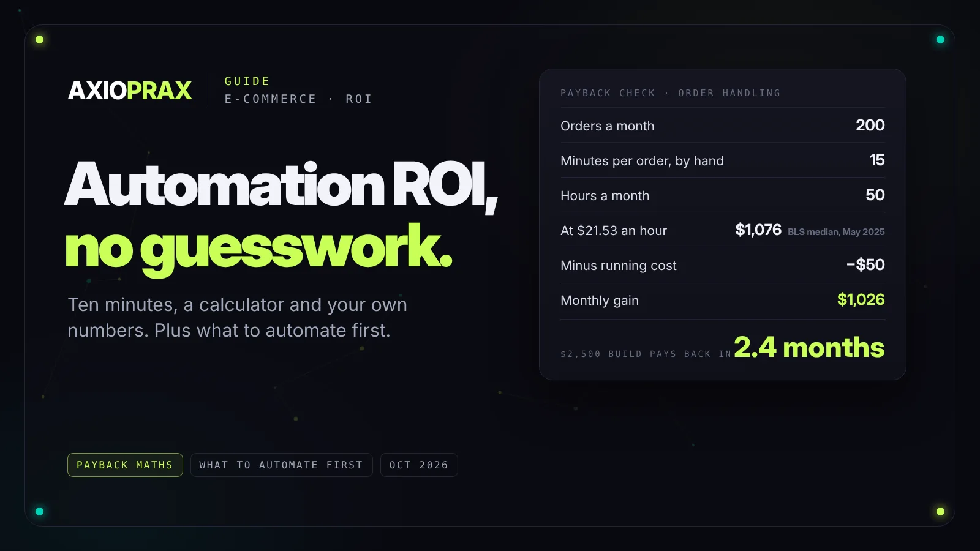Click the 'Hours a month' label
This screenshot has height=551, width=980.
click(605, 196)
